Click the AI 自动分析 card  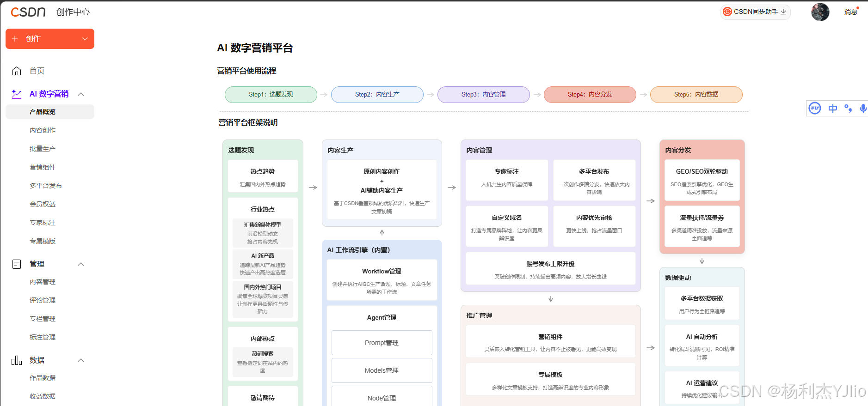(x=702, y=345)
